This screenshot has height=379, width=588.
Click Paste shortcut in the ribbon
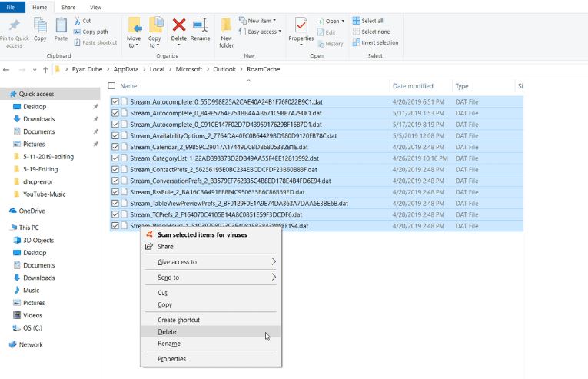point(95,43)
